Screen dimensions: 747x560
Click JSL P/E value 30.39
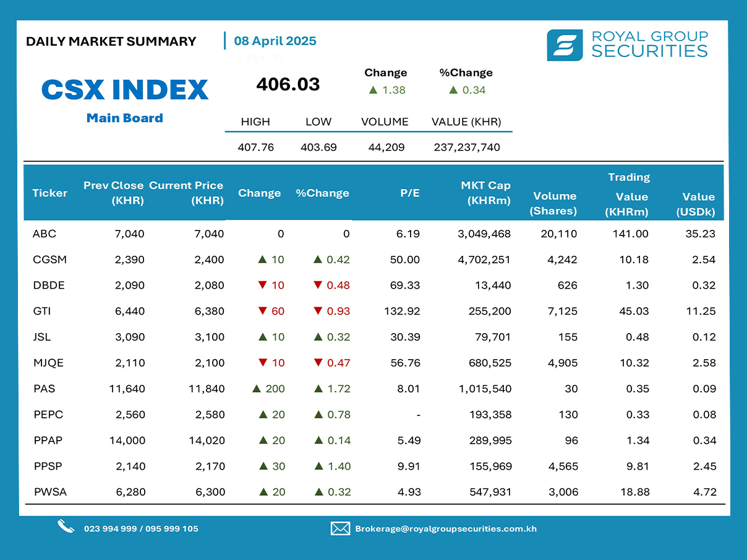405,337
